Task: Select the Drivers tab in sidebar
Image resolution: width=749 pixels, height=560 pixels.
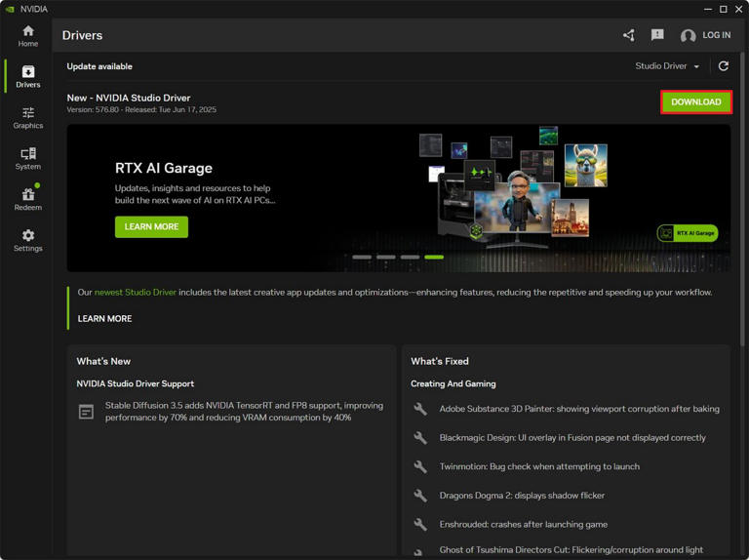Action: coord(27,76)
